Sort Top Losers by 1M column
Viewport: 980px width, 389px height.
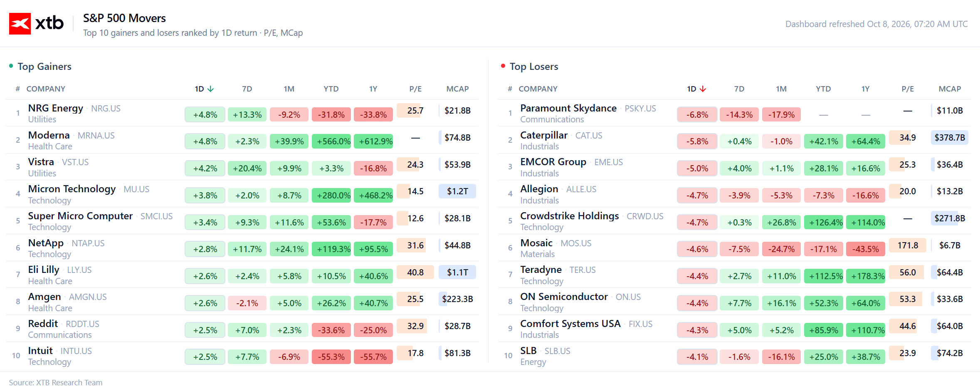click(x=781, y=89)
